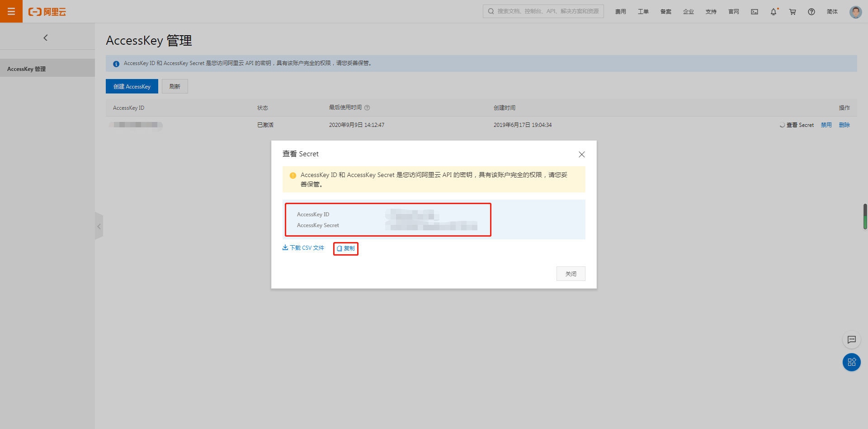Click the creation time 2019年6月17日 19:04:34

tap(523, 125)
